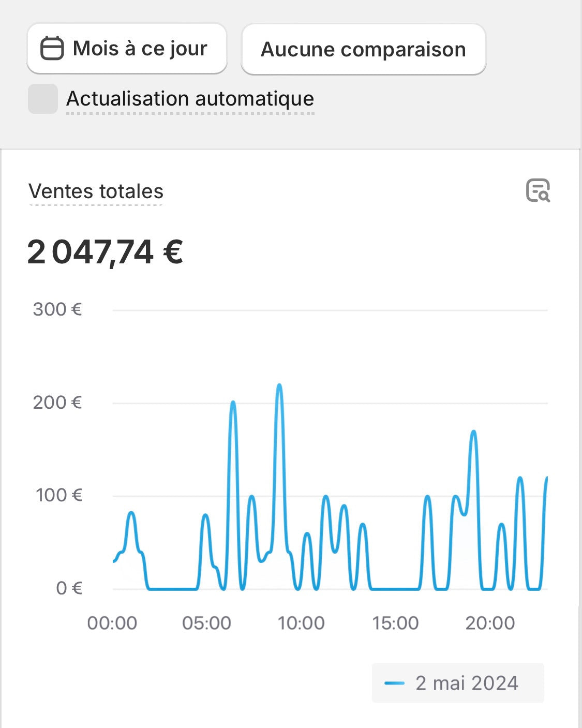Open the Ventes totales title link
The height and width of the screenshot is (728, 582).
[96, 191]
